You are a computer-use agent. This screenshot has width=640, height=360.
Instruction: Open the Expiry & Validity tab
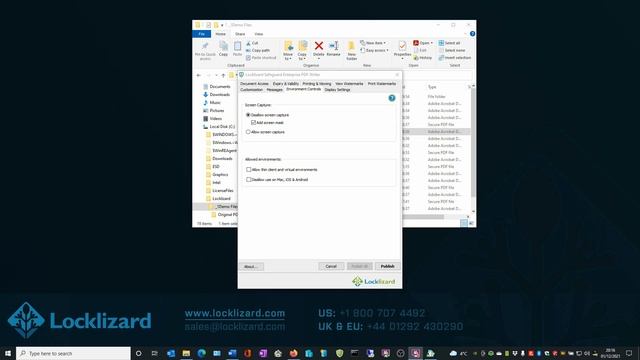286,84
